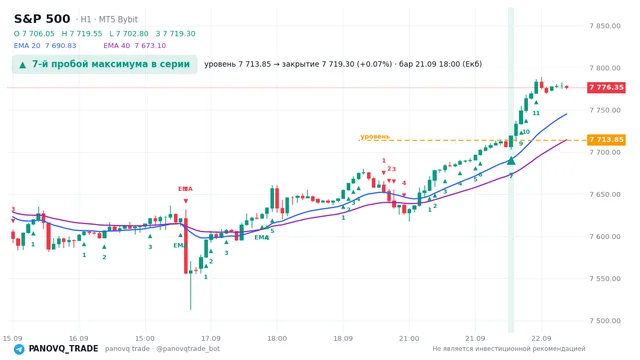
Task: Click the 7 650.00 price axis label
Action: [x=605, y=194]
